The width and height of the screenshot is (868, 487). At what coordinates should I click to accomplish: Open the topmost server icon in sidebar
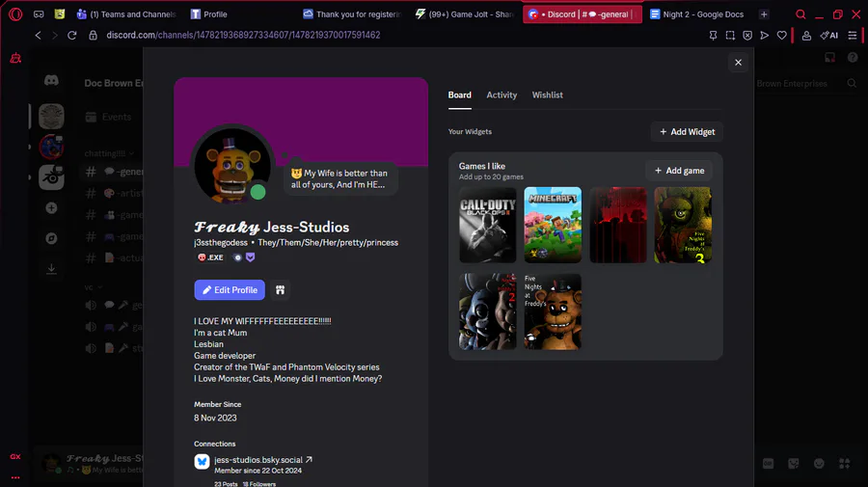pos(51,117)
